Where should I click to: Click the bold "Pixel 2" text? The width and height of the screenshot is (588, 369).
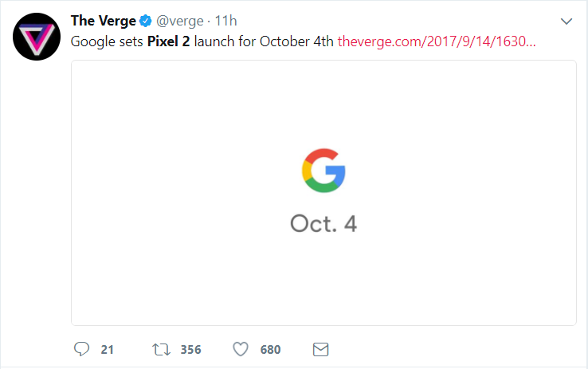(x=169, y=41)
